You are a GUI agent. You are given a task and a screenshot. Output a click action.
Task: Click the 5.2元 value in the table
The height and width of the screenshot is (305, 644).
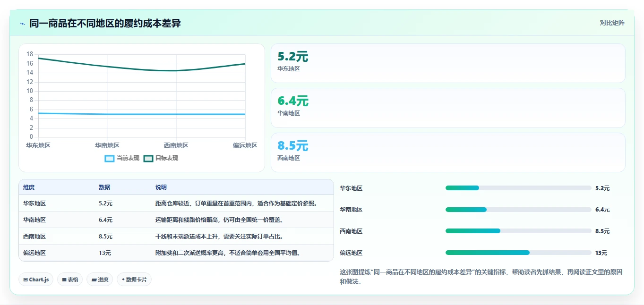106,203
